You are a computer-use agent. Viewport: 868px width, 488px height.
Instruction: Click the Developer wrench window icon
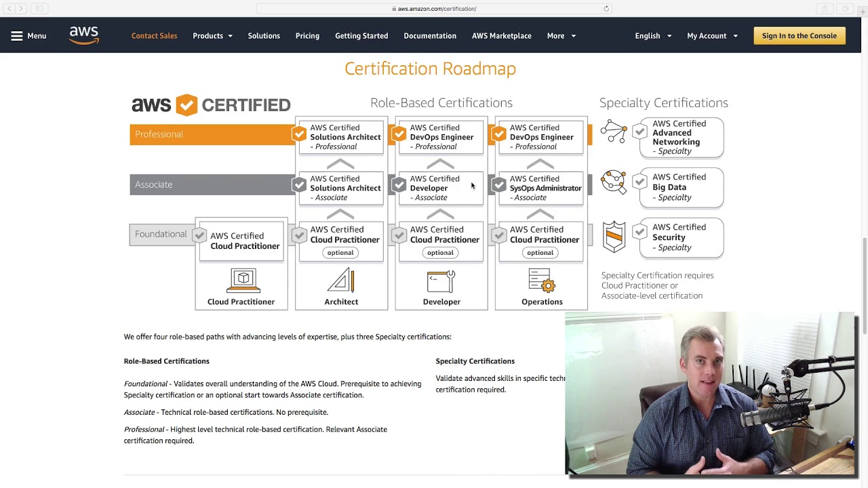[441, 281]
